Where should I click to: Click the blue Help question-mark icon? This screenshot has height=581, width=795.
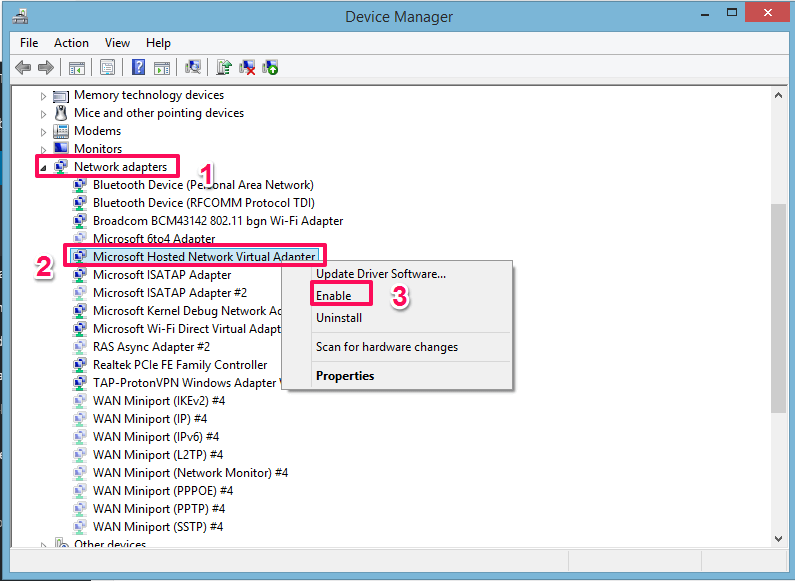[x=138, y=67]
